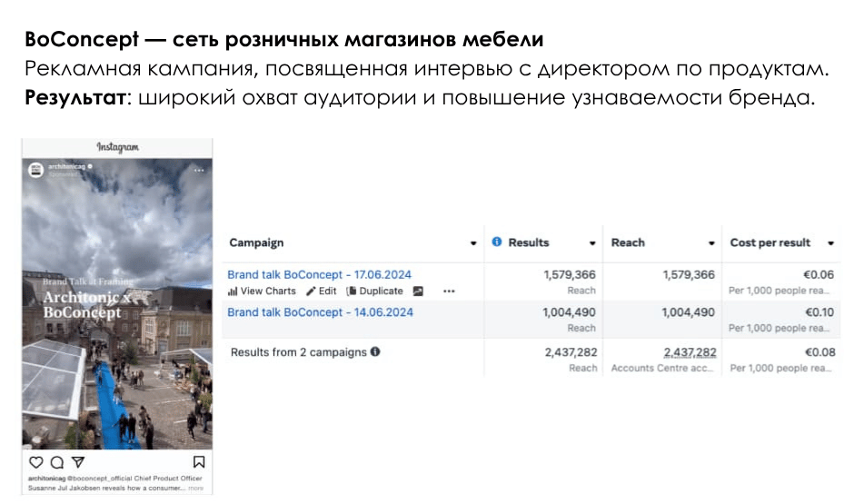Open the architonicag profile avatar

[36, 170]
